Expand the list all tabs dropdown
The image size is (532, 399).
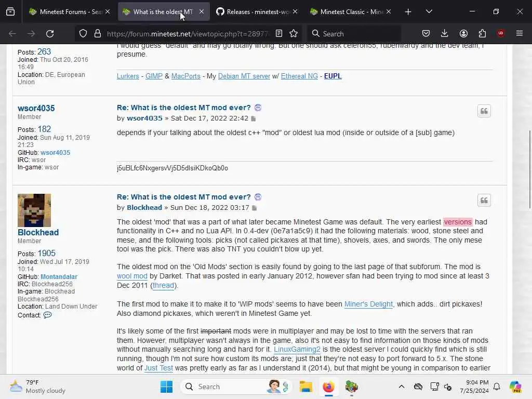(x=429, y=12)
